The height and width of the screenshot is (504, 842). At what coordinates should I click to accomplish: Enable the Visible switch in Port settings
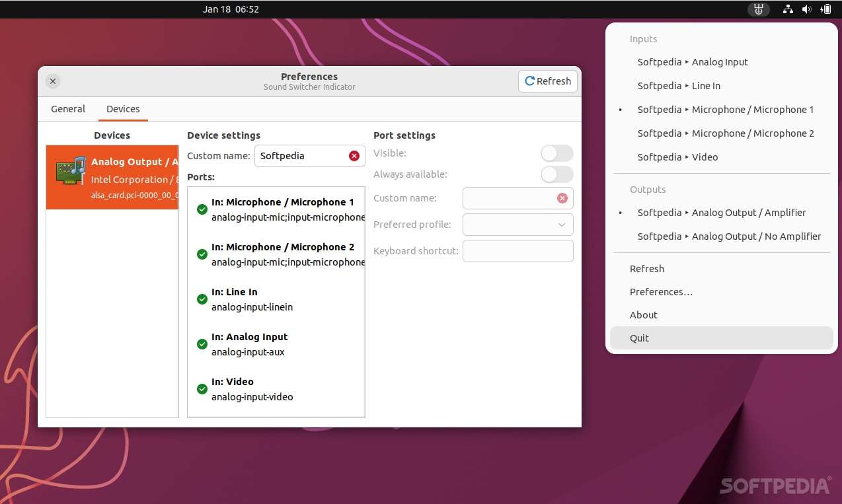(556, 153)
